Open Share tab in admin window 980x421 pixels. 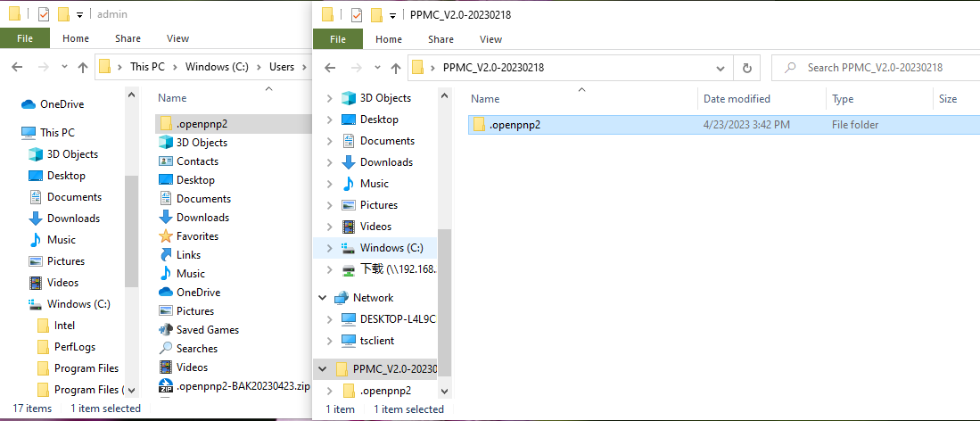[128, 38]
